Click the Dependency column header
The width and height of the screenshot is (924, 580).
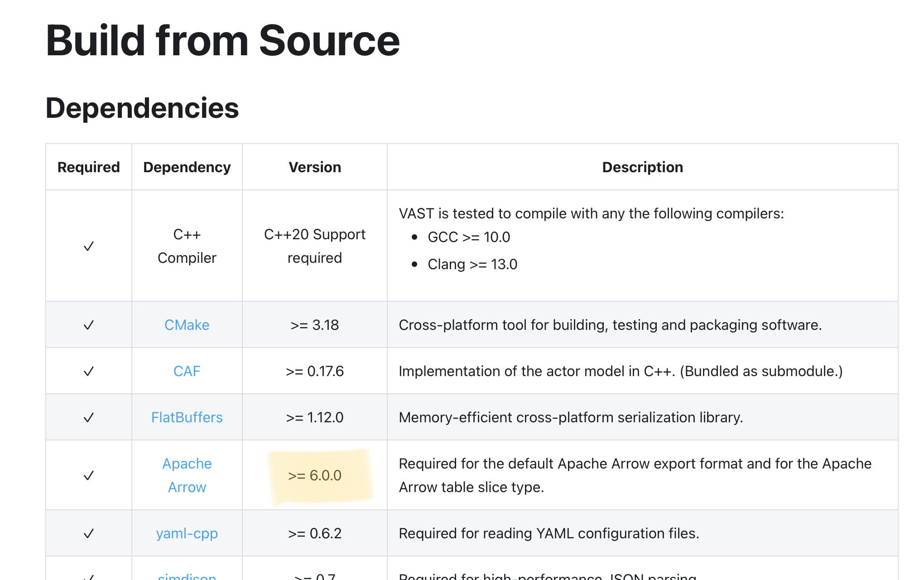187,167
